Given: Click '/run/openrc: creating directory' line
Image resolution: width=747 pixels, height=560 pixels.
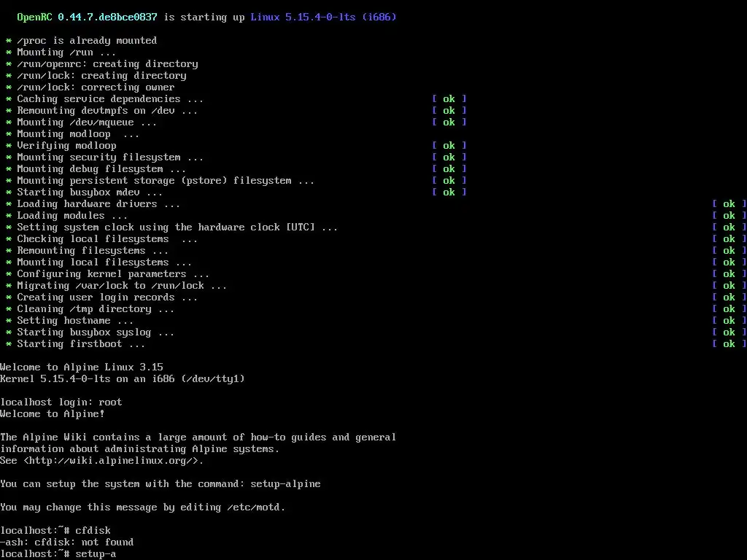Looking at the screenshot, I should pyautogui.click(x=107, y=64).
